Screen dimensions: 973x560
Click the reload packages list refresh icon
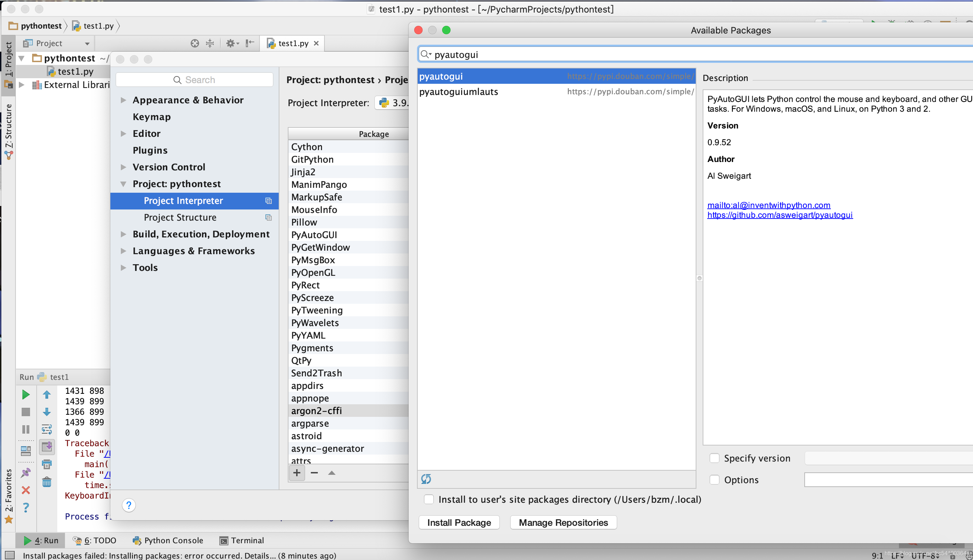click(x=426, y=479)
